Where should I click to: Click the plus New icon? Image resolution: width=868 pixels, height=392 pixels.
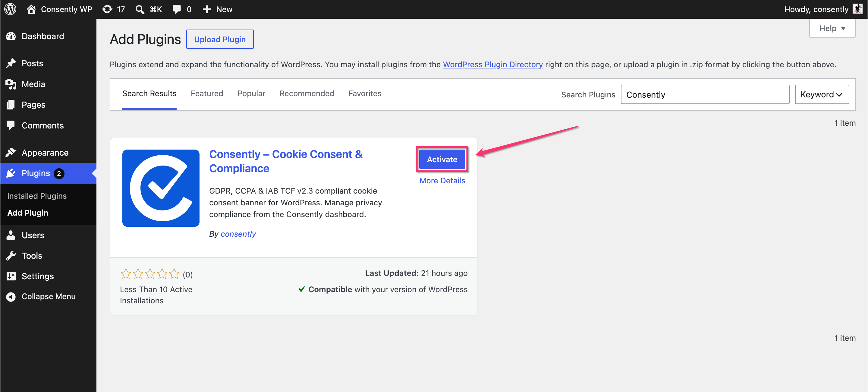tap(206, 9)
